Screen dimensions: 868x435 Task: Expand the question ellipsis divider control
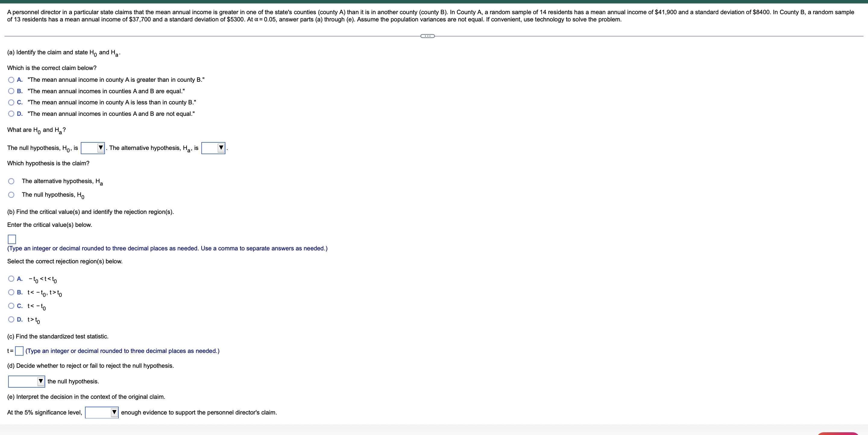(x=427, y=36)
